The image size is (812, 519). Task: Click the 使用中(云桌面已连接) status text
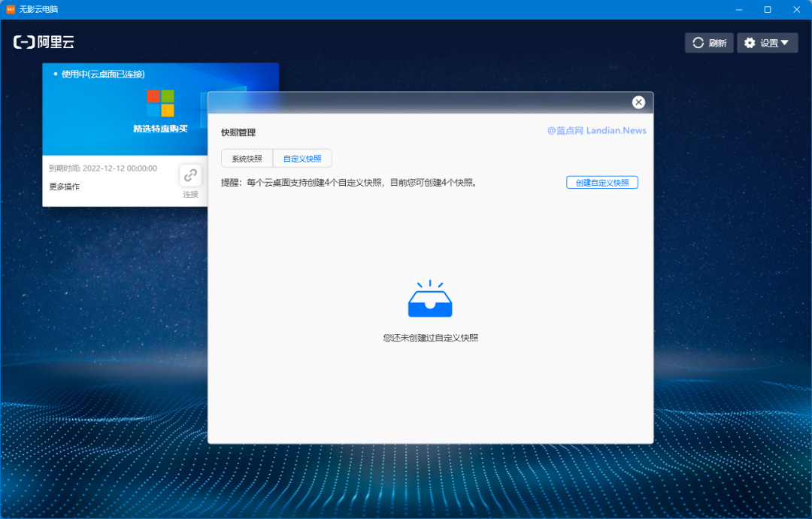(103, 74)
